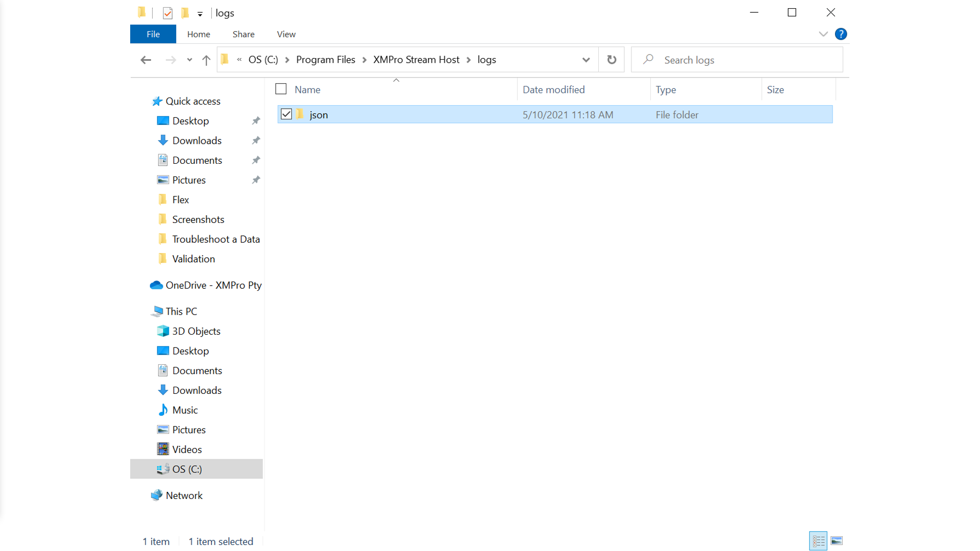Select the OneDrive - XMPro Pty cloud icon

[157, 285]
